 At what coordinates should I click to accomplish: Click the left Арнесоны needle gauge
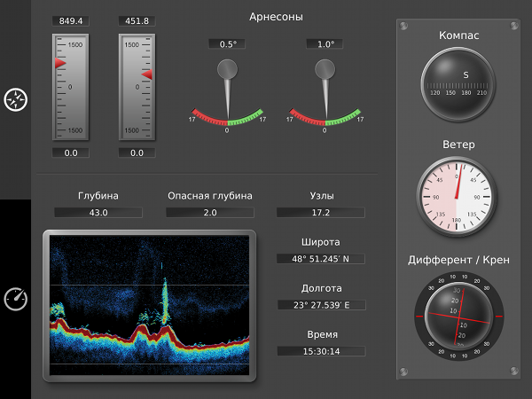[228, 93]
